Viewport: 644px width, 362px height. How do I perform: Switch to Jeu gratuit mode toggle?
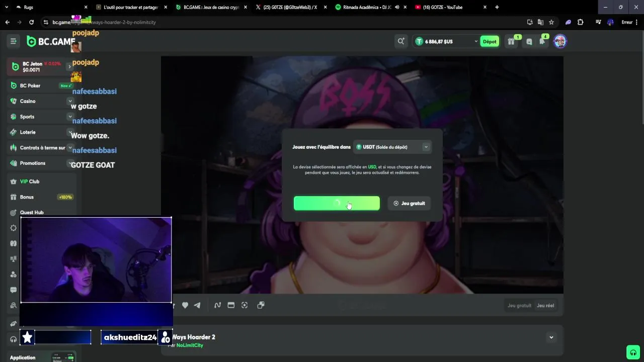tap(519, 306)
